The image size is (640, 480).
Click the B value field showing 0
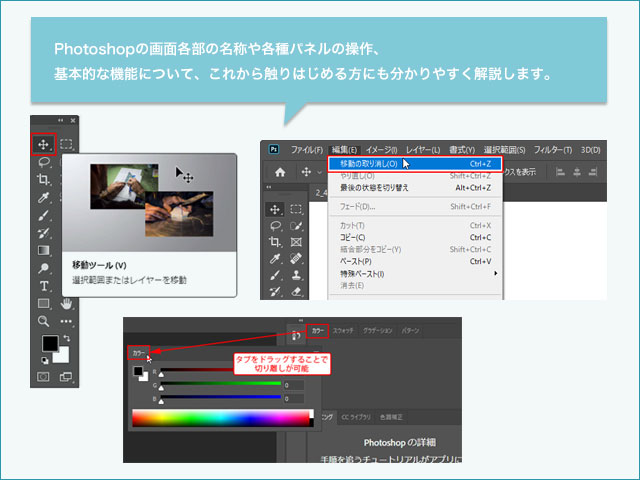[294, 399]
